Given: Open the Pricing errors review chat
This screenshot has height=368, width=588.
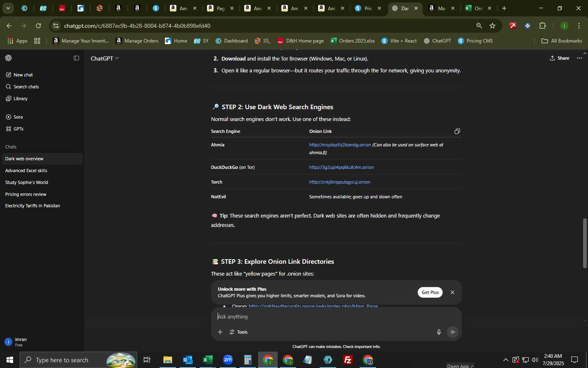Looking at the screenshot, I should click(42, 194).
